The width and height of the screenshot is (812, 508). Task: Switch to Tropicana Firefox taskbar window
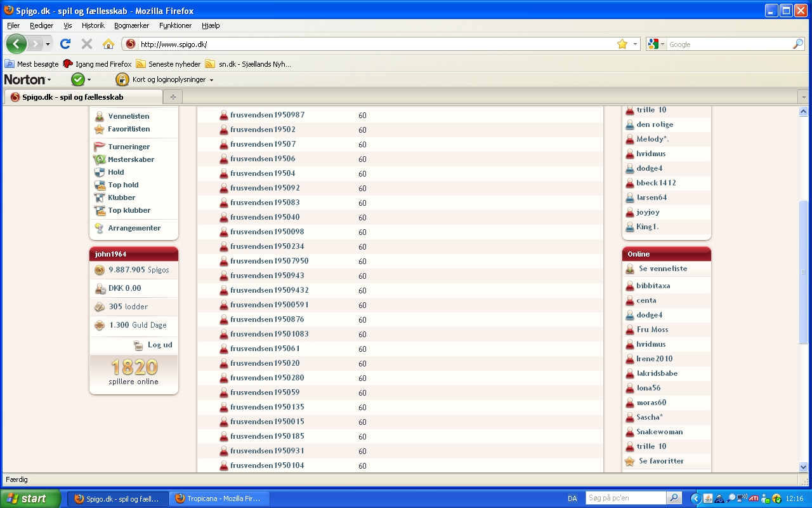click(x=219, y=498)
